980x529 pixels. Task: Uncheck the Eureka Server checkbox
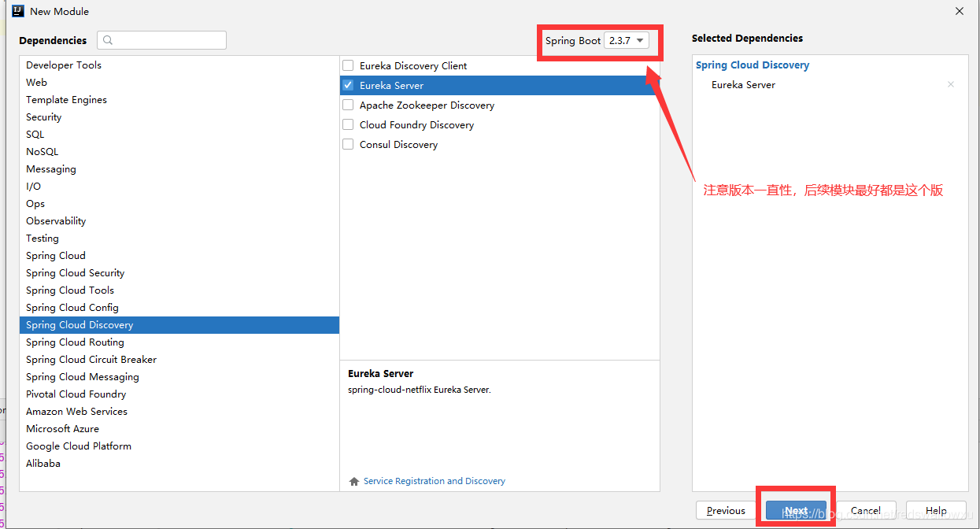point(348,85)
